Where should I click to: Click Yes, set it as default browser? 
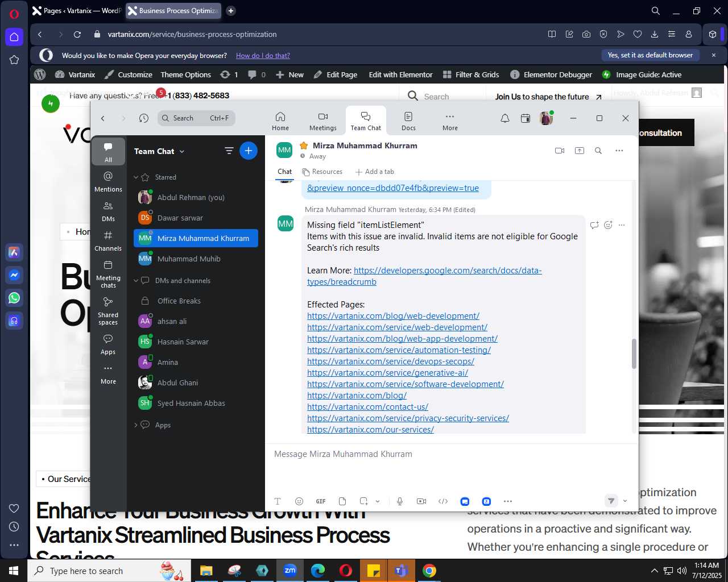tap(650, 55)
